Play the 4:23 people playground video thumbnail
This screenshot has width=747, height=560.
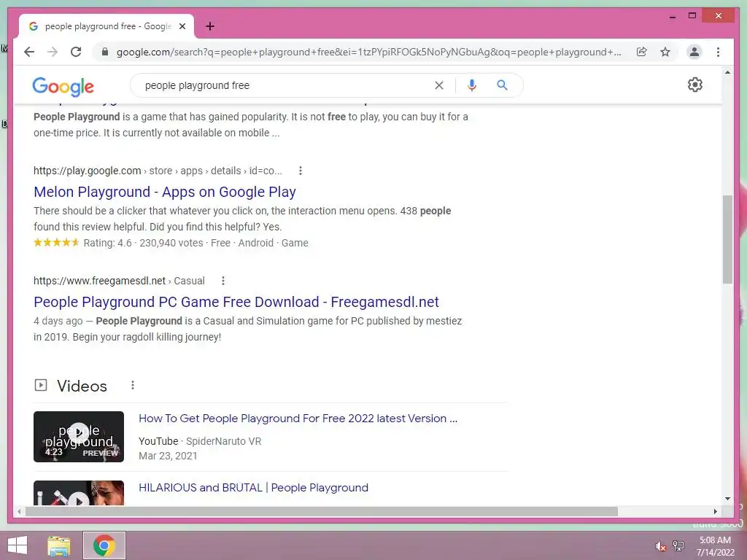click(x=79, y=437)
